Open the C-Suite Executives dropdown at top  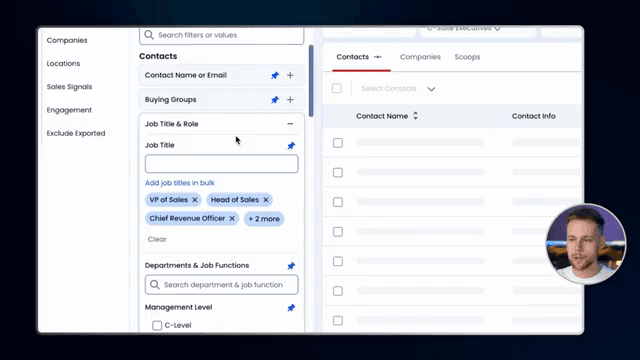tap(464, 29)
